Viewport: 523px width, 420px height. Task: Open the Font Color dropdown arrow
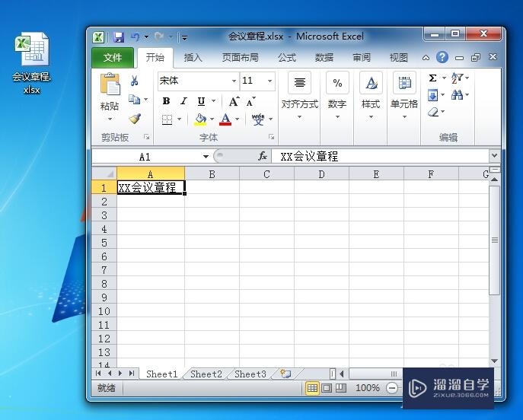(238, 119)
